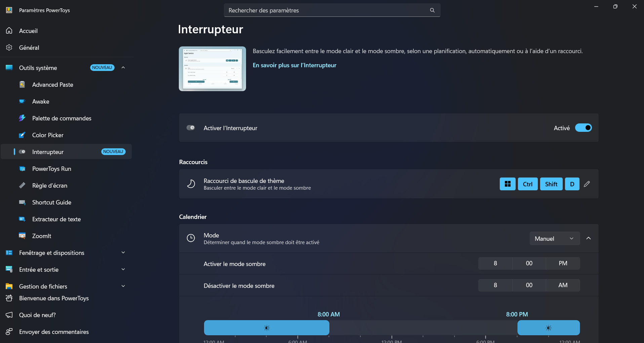Open the PowerToys Run icon
This screenshot has width=644, height=343.
pos(22,168)
